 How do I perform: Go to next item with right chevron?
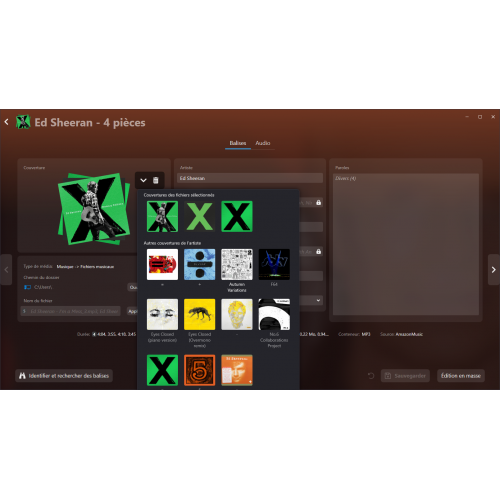(494, 269)
